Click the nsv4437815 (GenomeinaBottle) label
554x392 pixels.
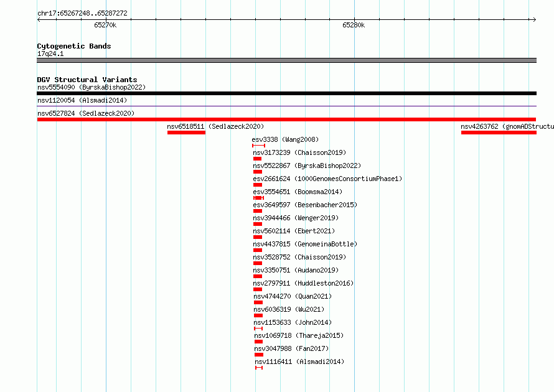coord(305,244)
